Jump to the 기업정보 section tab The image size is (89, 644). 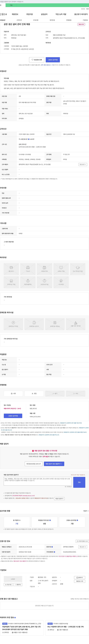click(85, 20)
